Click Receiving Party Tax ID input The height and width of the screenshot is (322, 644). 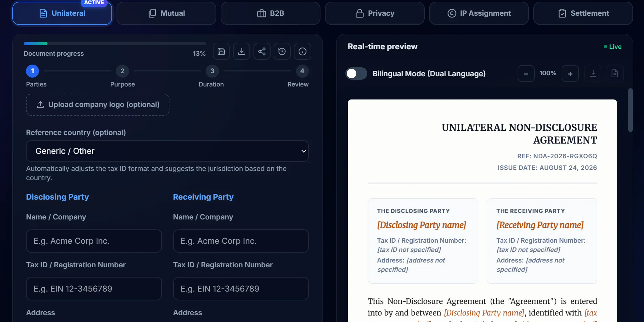click(241, 289)
